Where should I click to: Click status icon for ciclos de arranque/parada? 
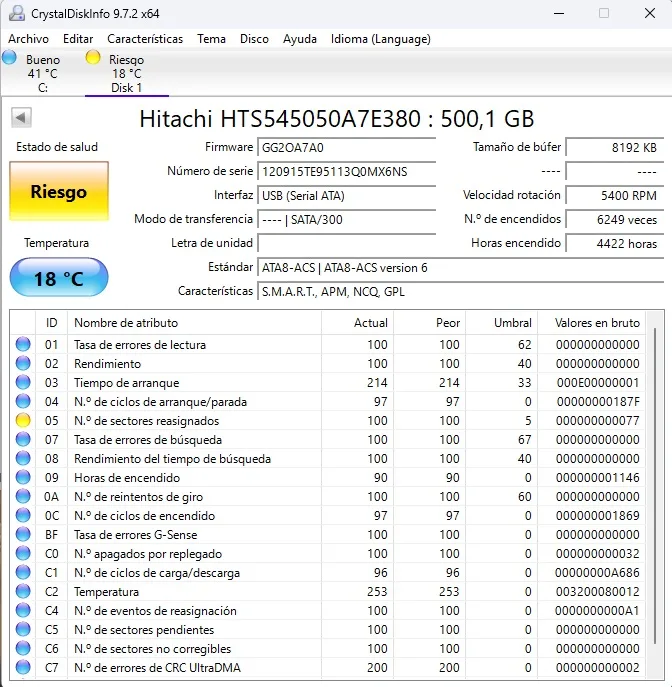coord(23,401)
